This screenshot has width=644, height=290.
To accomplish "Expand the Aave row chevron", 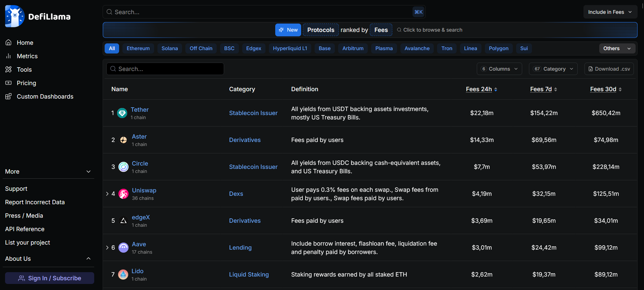I will [x=107, y=248].
